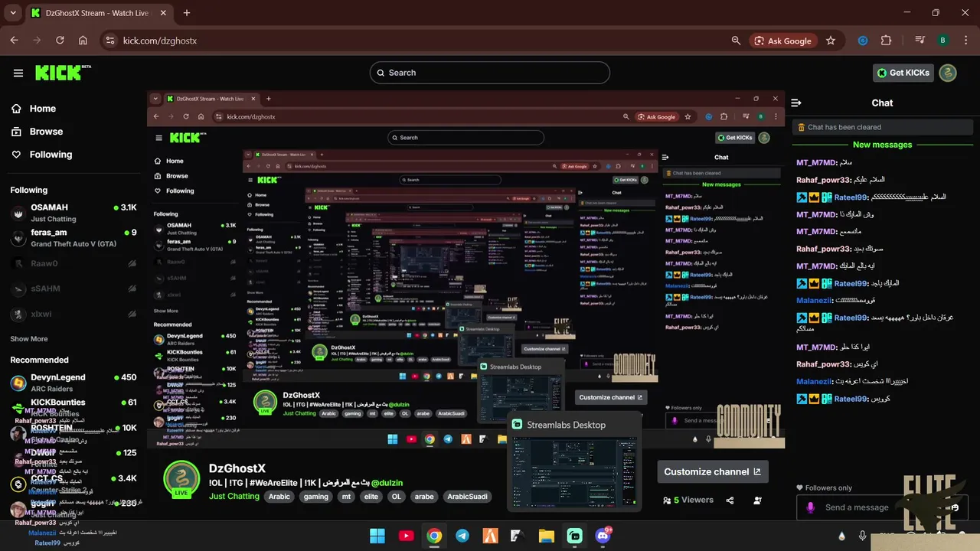Open Telegram from the taskbar
Viewport: 980px width, 551px height.
coord(462,536)
